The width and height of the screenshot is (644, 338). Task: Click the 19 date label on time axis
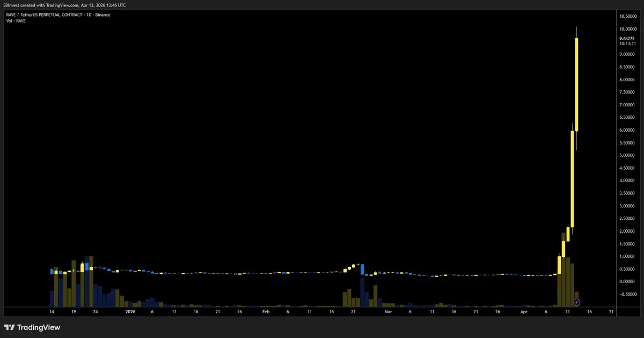74,311
